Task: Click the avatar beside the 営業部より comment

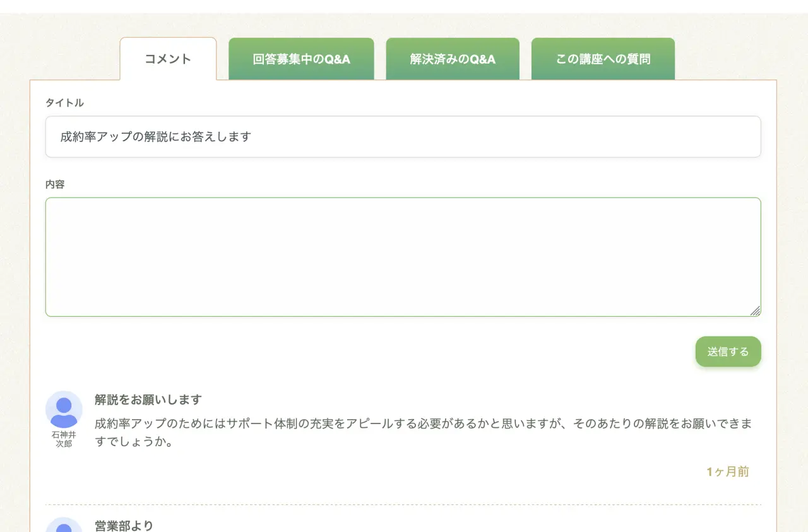Action: pyautogui.click(x=64, y=526)
